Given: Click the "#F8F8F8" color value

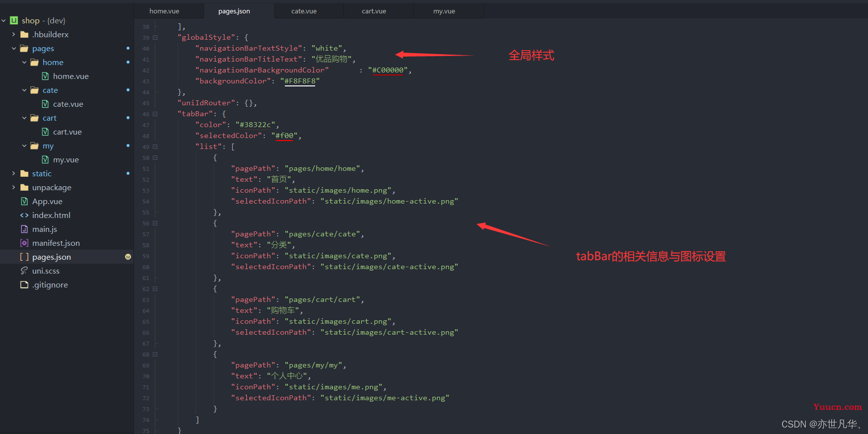Looking at the screenshot, I should pos(300,81).
